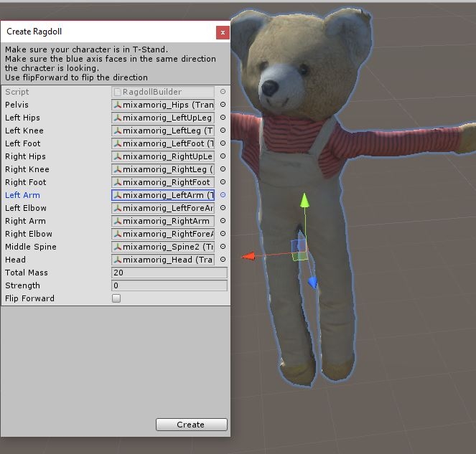Screen dimensions: 476x454
Task: Open object picker for Right Elbow
Action: point(223,234)
